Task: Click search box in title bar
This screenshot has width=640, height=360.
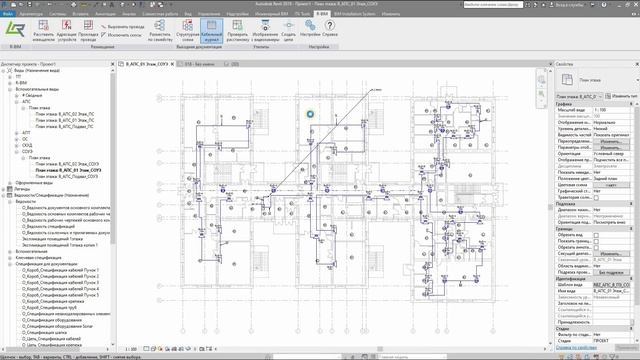Action: (493, 5)
